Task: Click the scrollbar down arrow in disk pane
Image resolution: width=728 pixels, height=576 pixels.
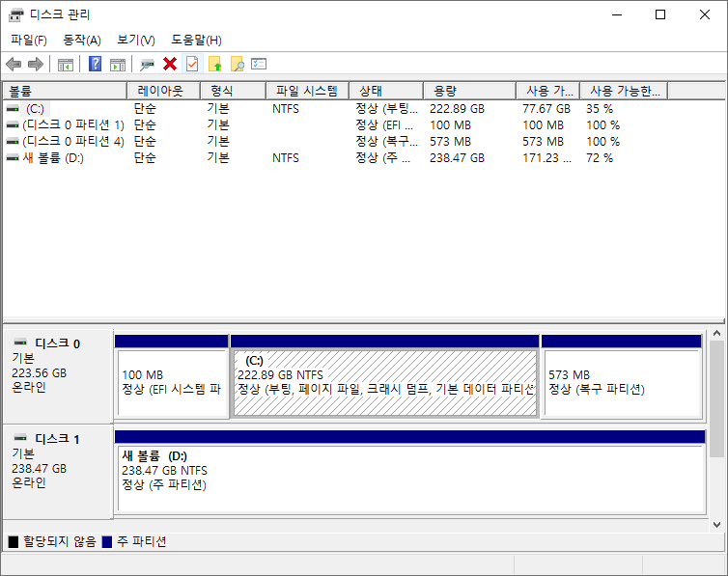Action: (x=716, y=525)
